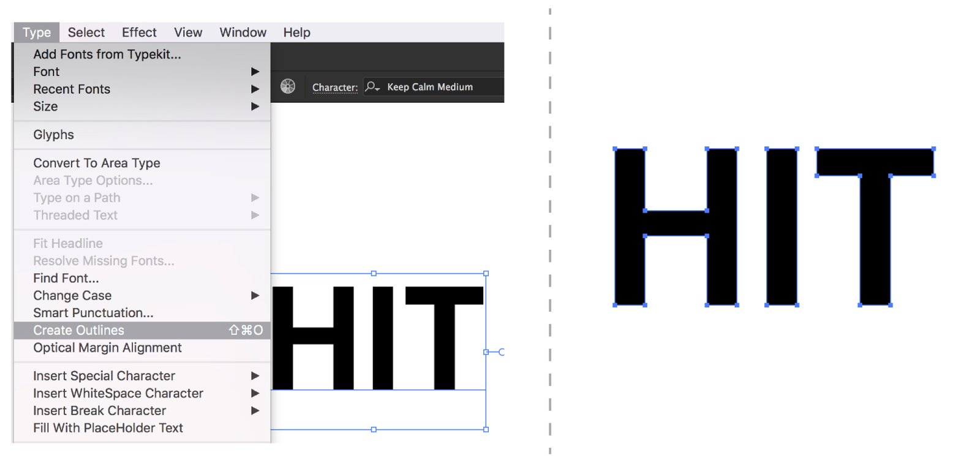Click the font search magnifier icon

(x=372, y=86)
